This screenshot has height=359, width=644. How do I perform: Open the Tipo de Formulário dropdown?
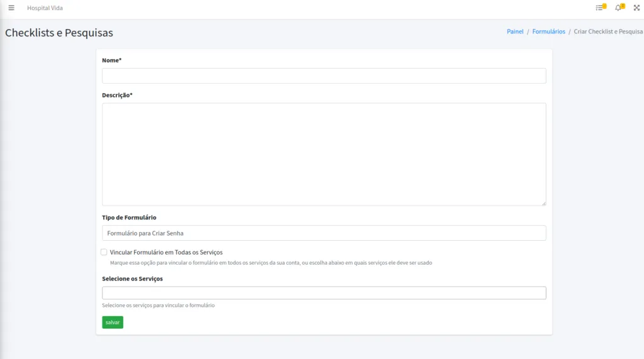point(324,233)
